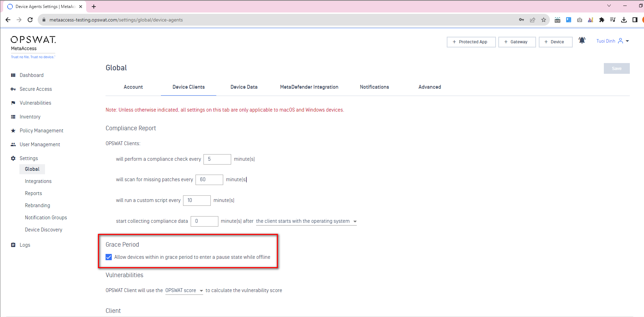
Task: Click the browser forward arrow
Action: [19, 20]
